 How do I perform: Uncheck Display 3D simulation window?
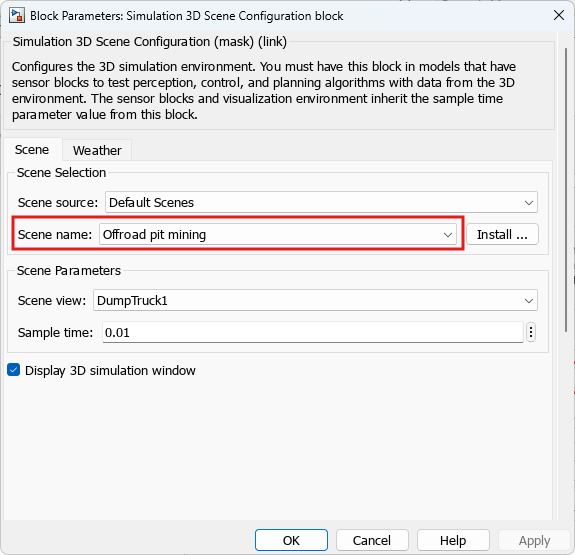click(x=14, y=370)
